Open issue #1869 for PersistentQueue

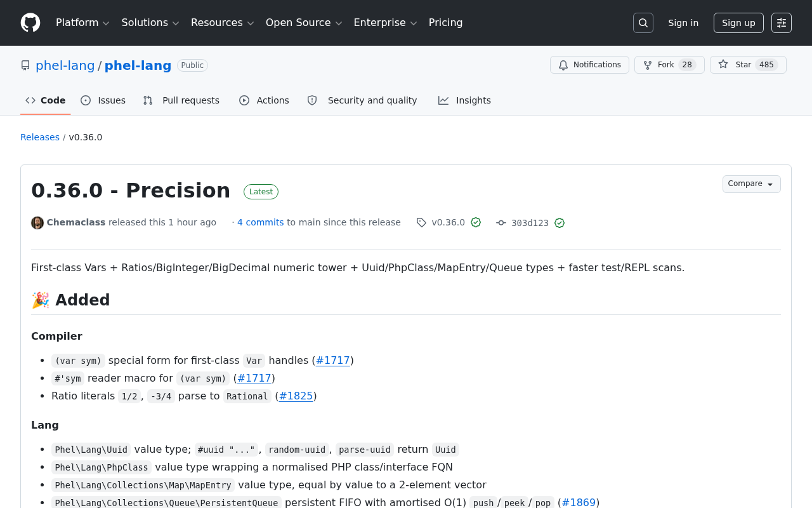coord(579,502)
